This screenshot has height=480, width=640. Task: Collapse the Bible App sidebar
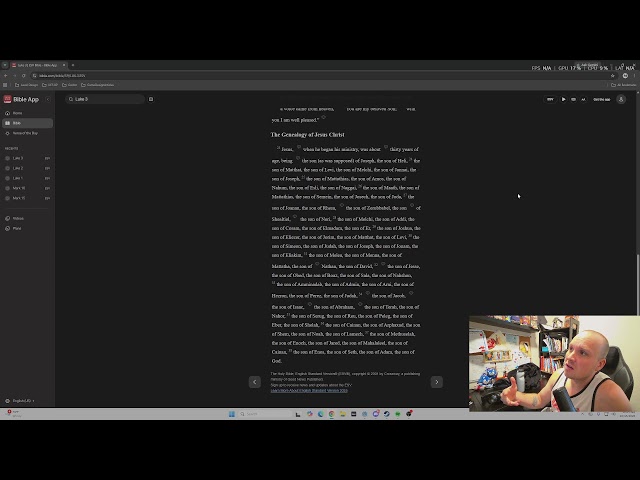tap(48, 99)
